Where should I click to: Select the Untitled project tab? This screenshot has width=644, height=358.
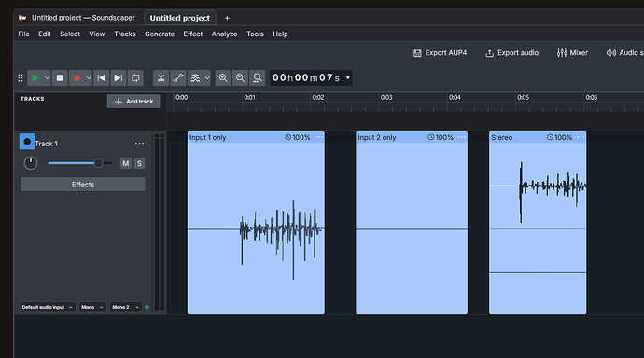[180, 18]
